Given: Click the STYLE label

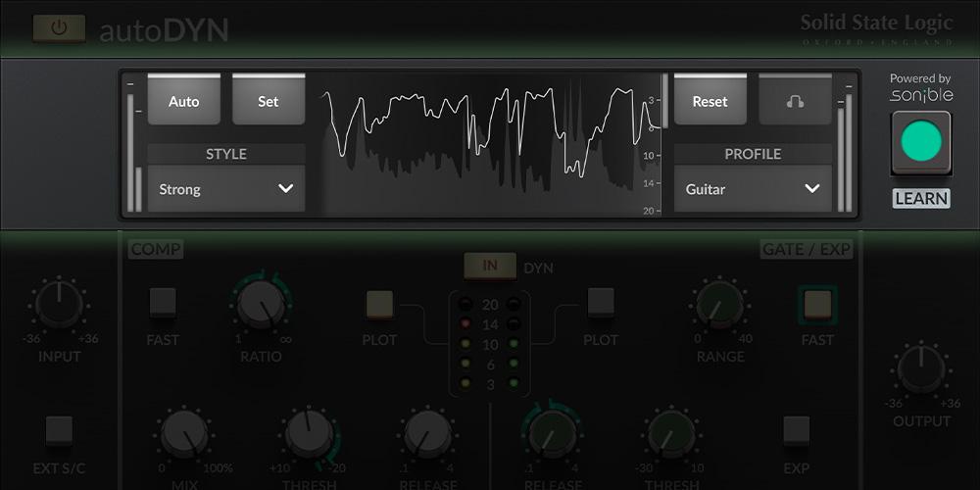Looking at the screenshot, I should pyautogui.click(x=226, y=154).
